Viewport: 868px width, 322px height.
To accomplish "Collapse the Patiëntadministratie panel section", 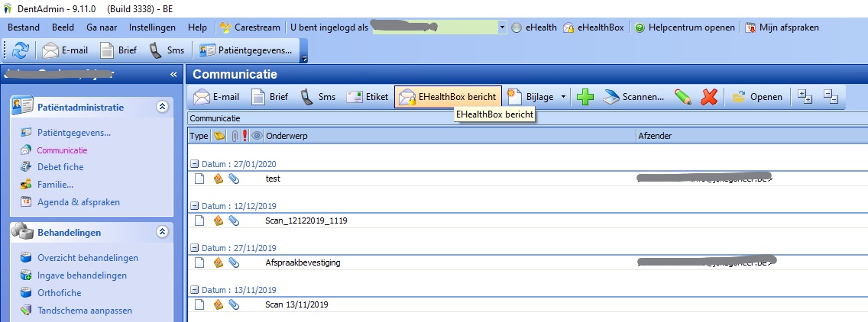I will click(x=161, y=108).
